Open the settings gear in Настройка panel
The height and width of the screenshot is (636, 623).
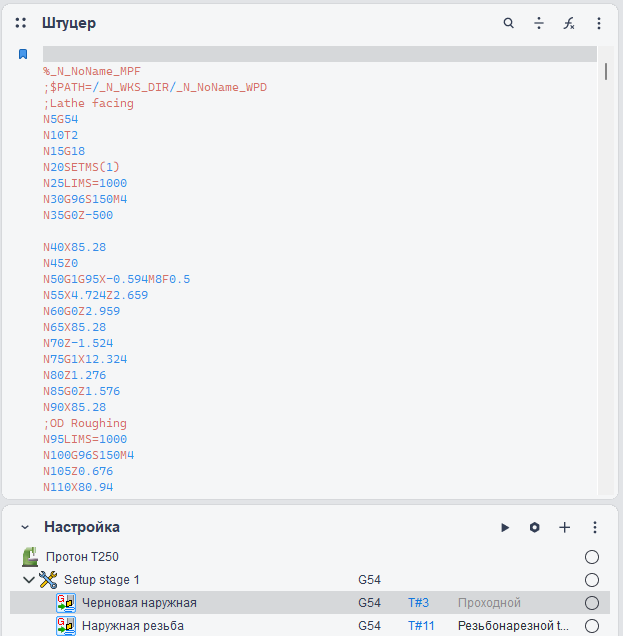coord(535,527)
